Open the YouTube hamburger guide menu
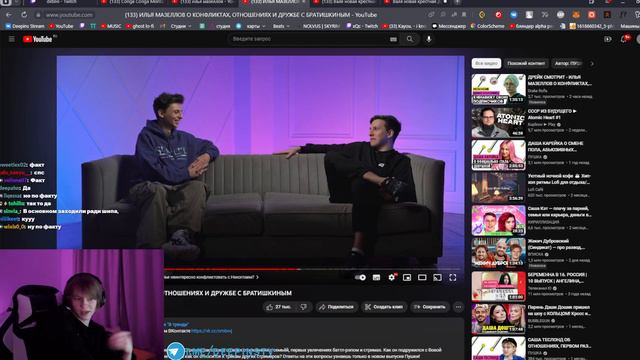 [11, 39]
